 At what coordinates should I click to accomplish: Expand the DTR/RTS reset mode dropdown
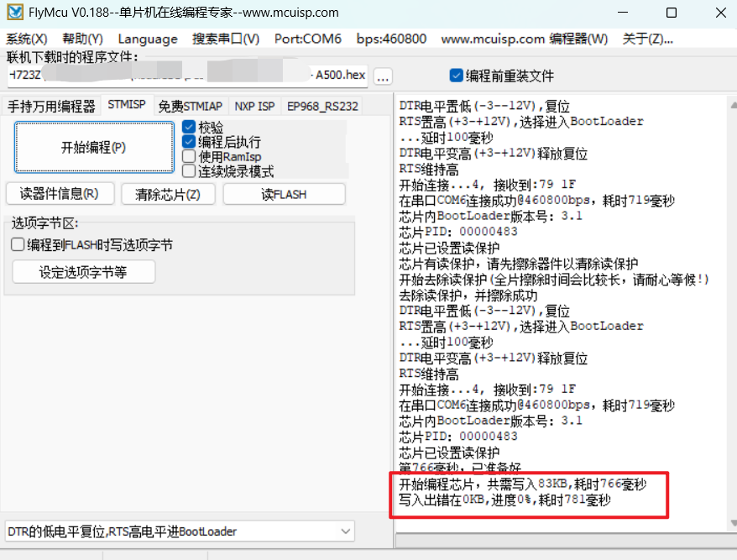(346, 531)
